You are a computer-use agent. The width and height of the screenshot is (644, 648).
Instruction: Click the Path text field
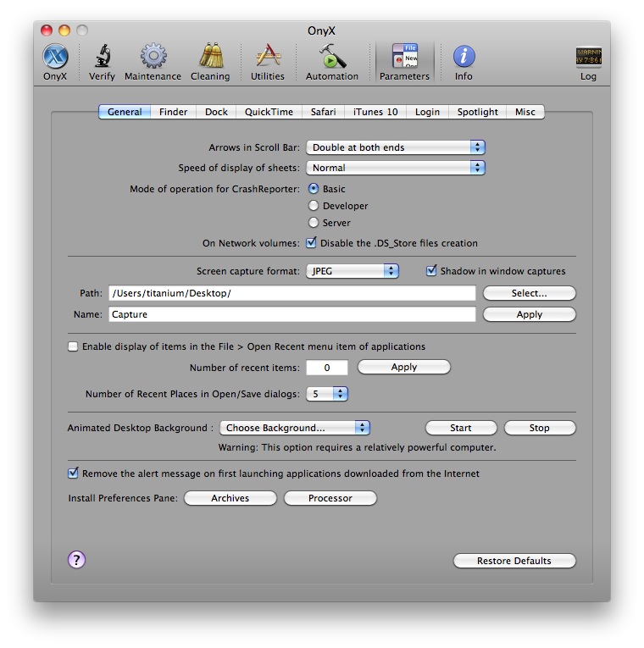(292, 293)
